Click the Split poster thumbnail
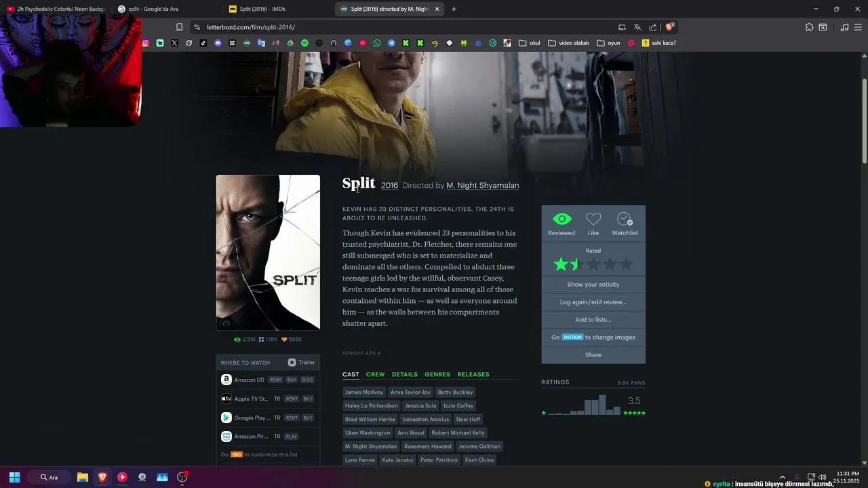The width and height of the screenshot is (868, 488). (x=268, y=252)
